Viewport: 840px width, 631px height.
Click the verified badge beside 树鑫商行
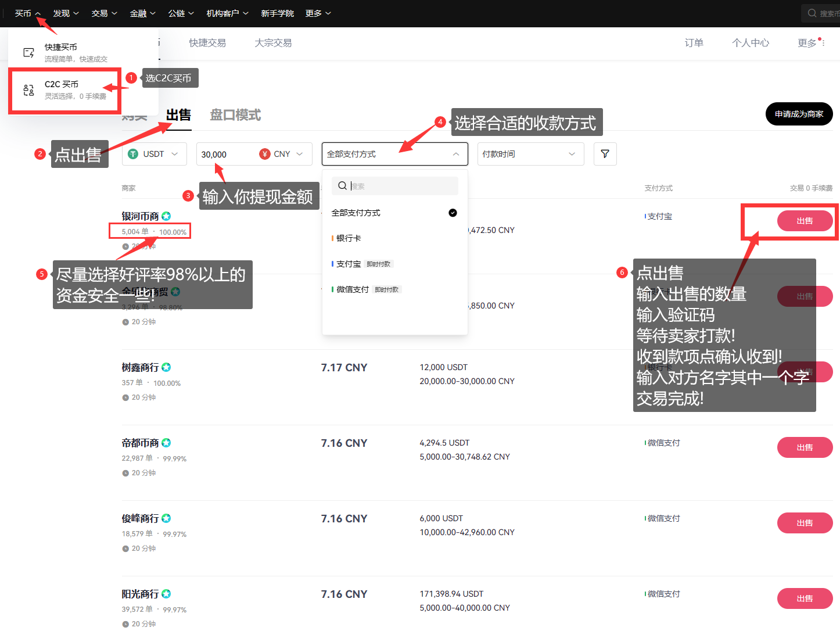pyautogui.click(x=166, y=367)
